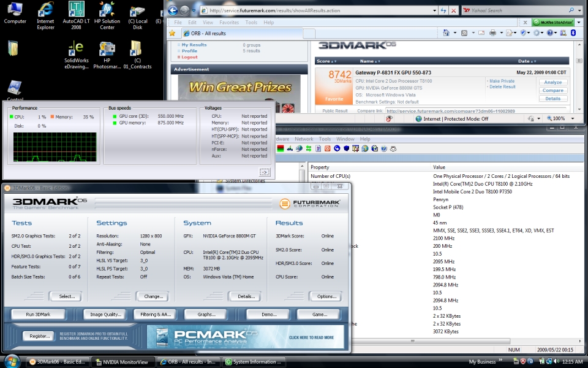This screenshot has height=368, width=588.
Task: Click the volume icon in system tray
Action: pos(556,361)
